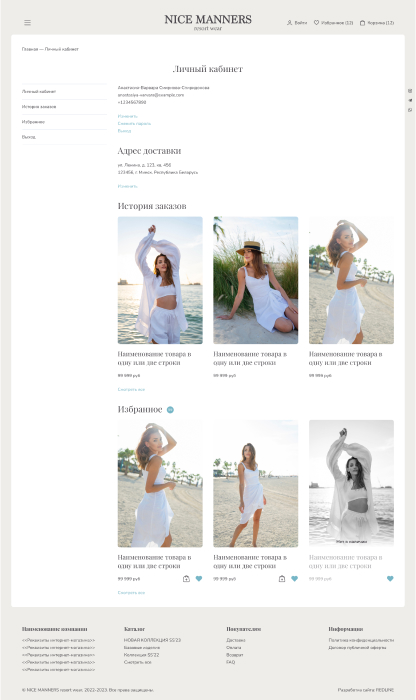The height and width of the screenshot is (700, 416).
Task: Open the hamburger menu icon
Action: [28, 22]
